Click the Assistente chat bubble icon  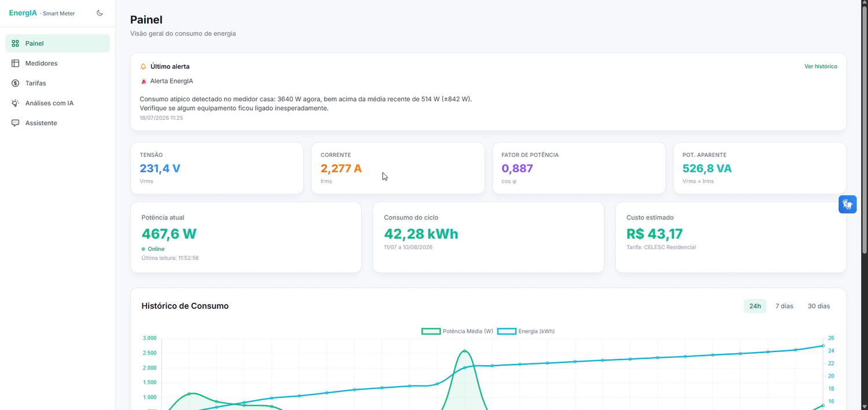(16, 123)
